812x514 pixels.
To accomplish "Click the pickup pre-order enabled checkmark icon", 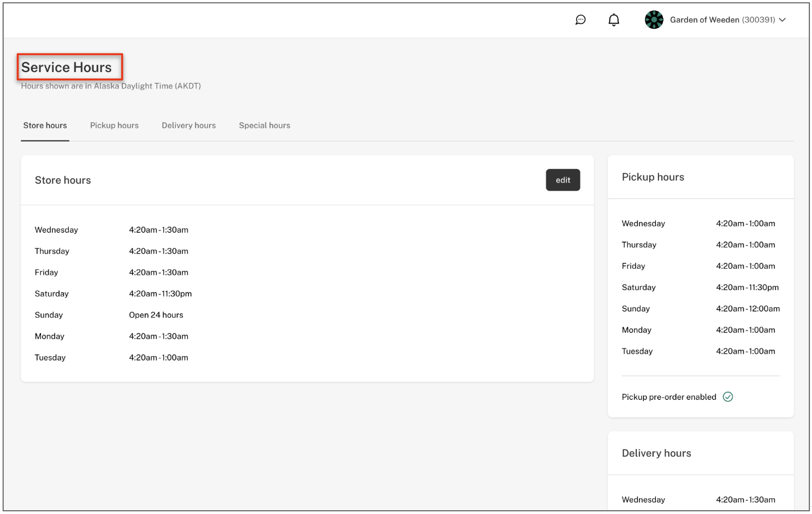I will coord(728,397).
